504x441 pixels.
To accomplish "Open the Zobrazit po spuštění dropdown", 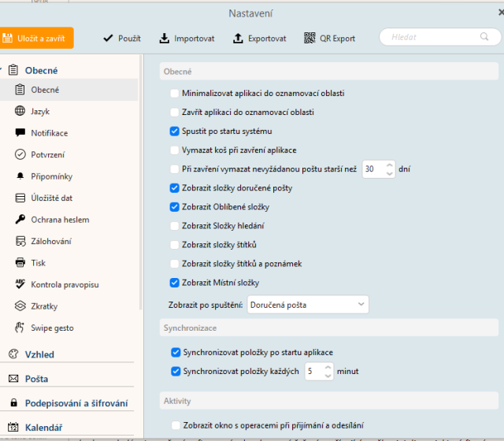I will click(308, 304).
